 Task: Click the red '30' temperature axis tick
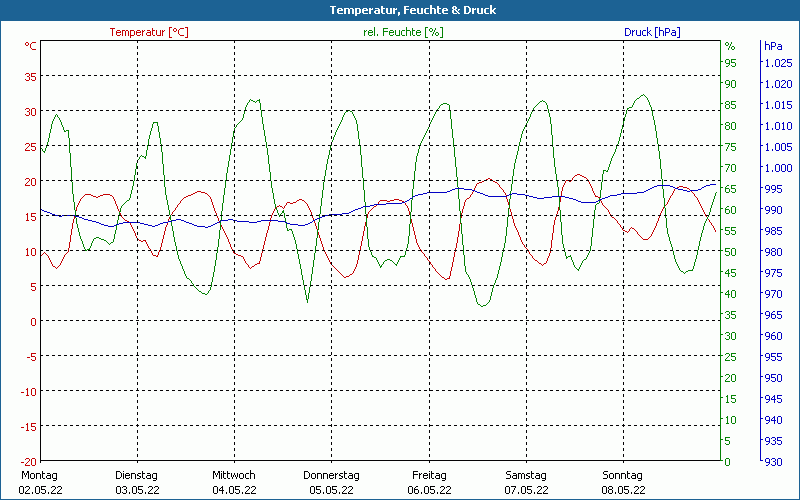pos(31,112)
